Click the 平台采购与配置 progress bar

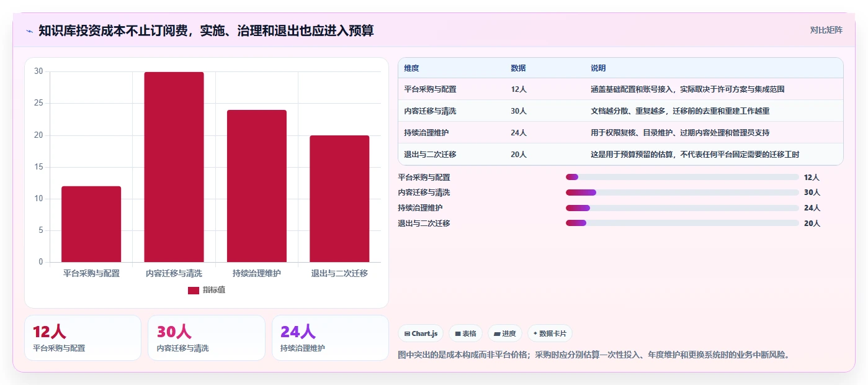point(682,178)
